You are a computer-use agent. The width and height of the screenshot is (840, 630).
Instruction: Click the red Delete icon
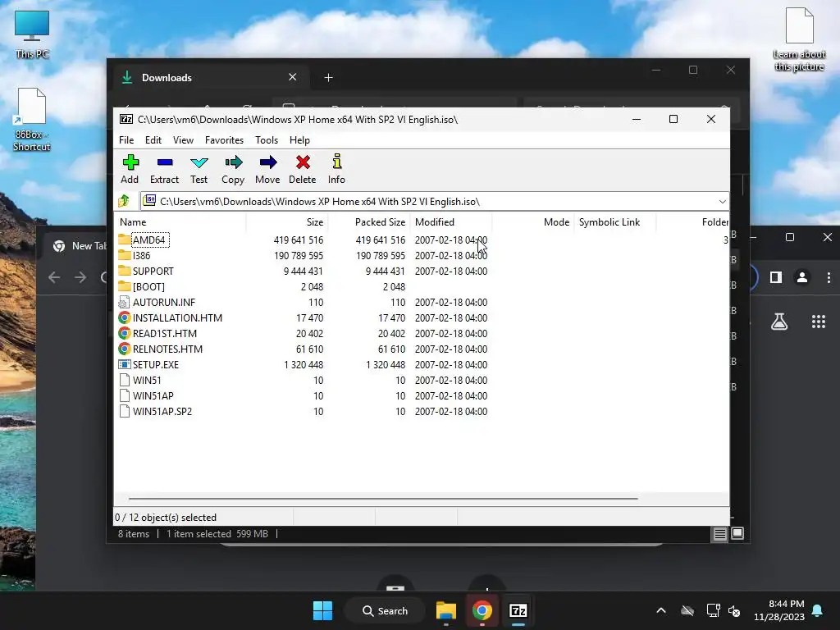pyautogui.click(x=303, y=162)
